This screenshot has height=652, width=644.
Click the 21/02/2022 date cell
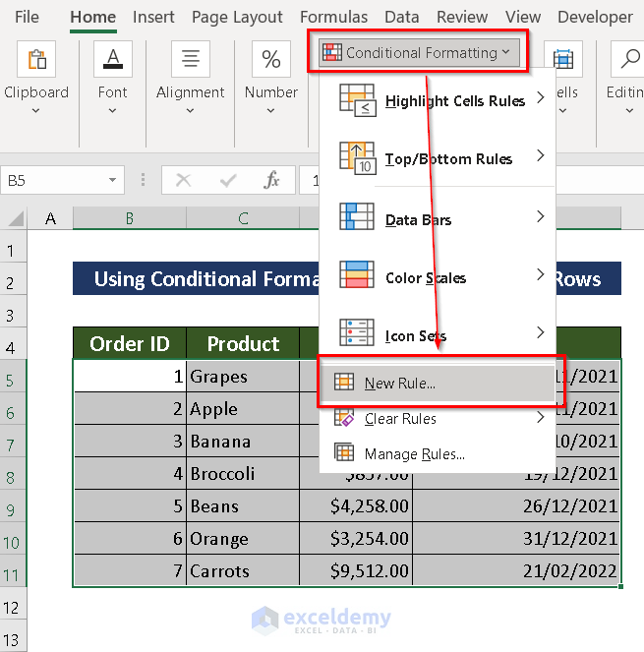516,571
